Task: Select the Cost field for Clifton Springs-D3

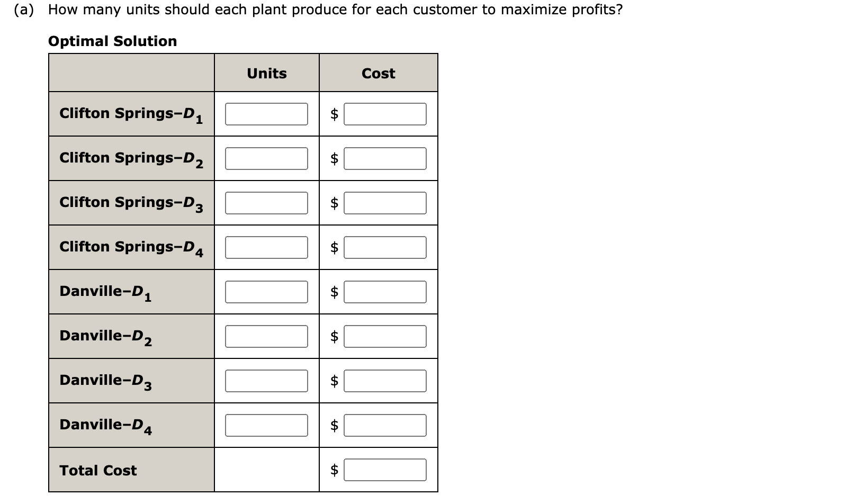Action: coord(385,202)
